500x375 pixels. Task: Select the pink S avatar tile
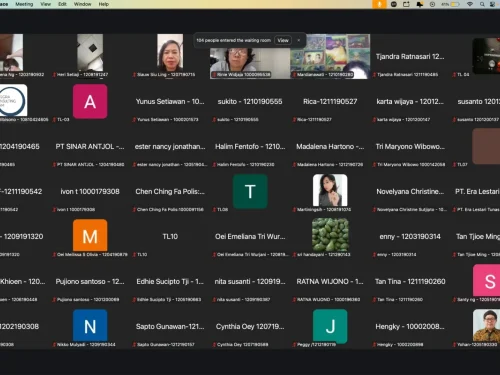(x=487, y=280)
